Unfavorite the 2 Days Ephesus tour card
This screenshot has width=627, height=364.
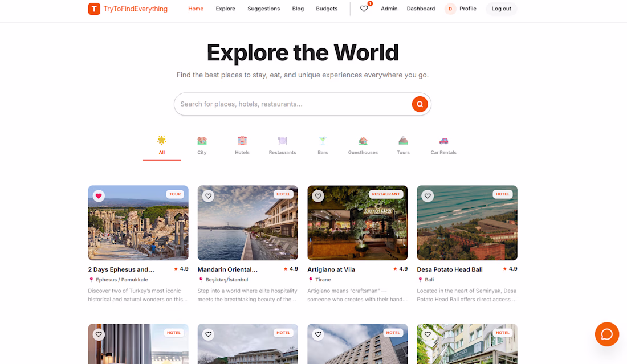pos(99,196)
